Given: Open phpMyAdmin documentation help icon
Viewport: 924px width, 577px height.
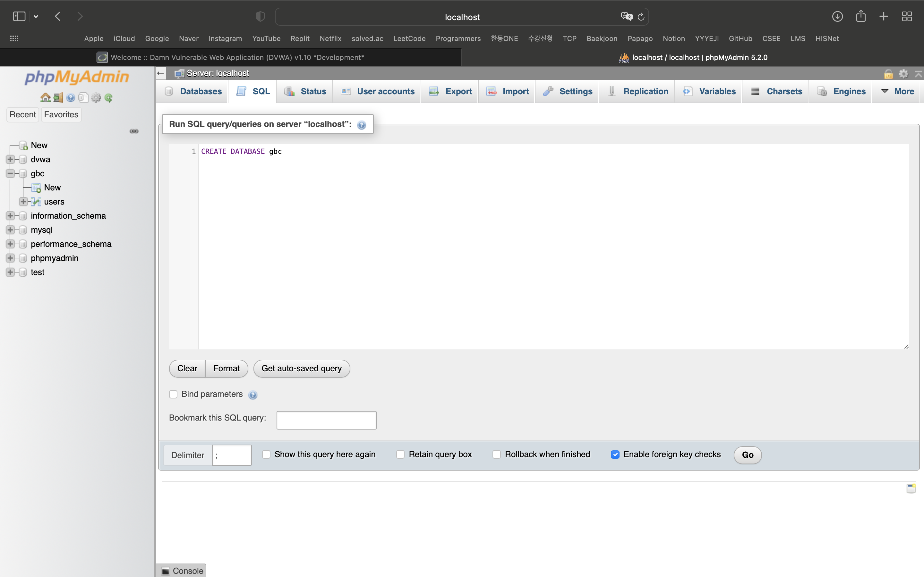Looking at the screenshot, I should point(71,98).
